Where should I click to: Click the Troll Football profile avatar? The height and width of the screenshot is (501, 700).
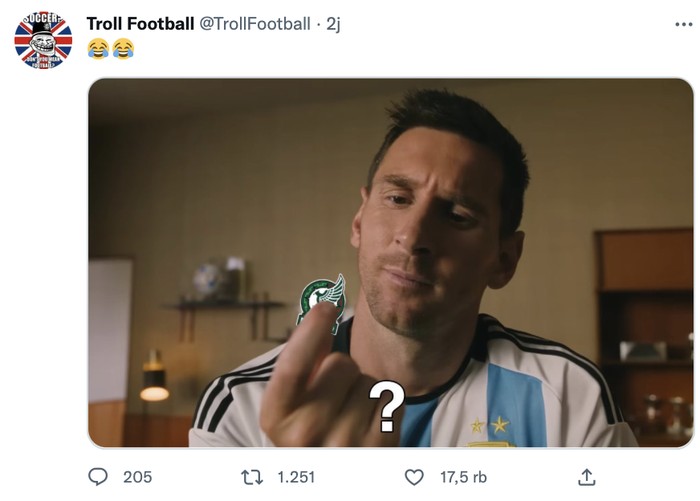(43, 40)
